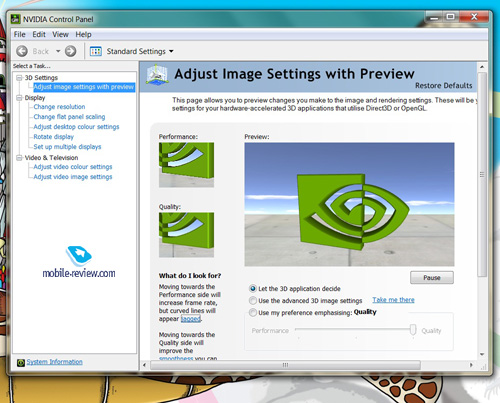This screenshot has height=403, width=500.
Task: Click the NVIDIA Control Panel title icon
Action: tap(15, 19)
